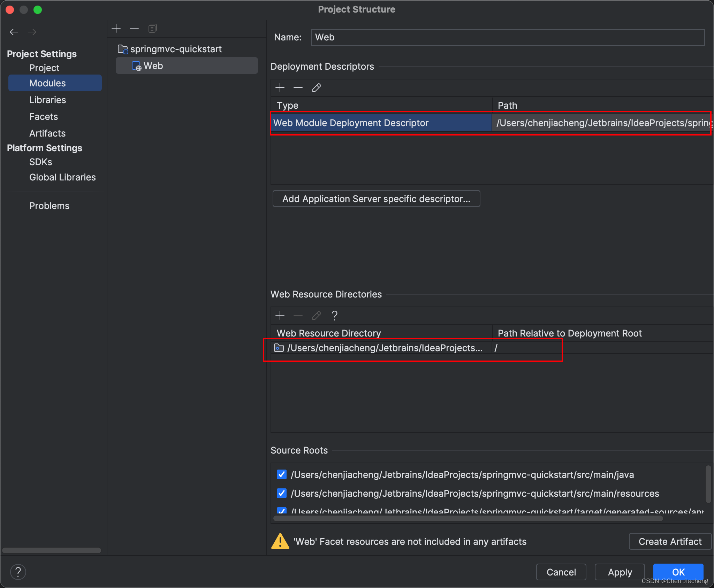
Task: Add a deployment descriptor
Action: coord(280,87)
